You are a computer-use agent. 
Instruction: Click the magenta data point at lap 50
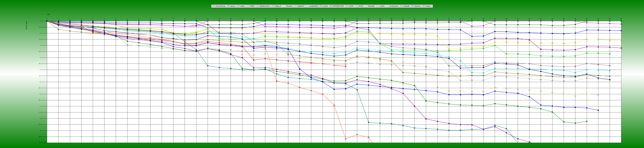(621, 24)
